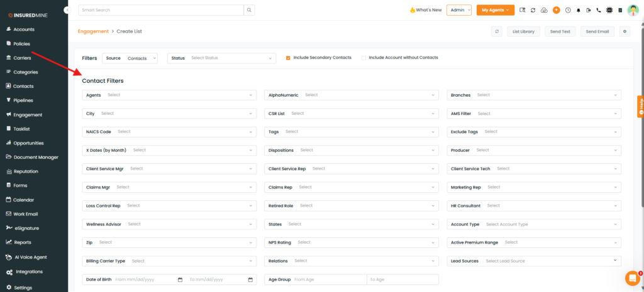Expand the Status filter dropdown
Viewport: 644px width, 292px height.
221,58
